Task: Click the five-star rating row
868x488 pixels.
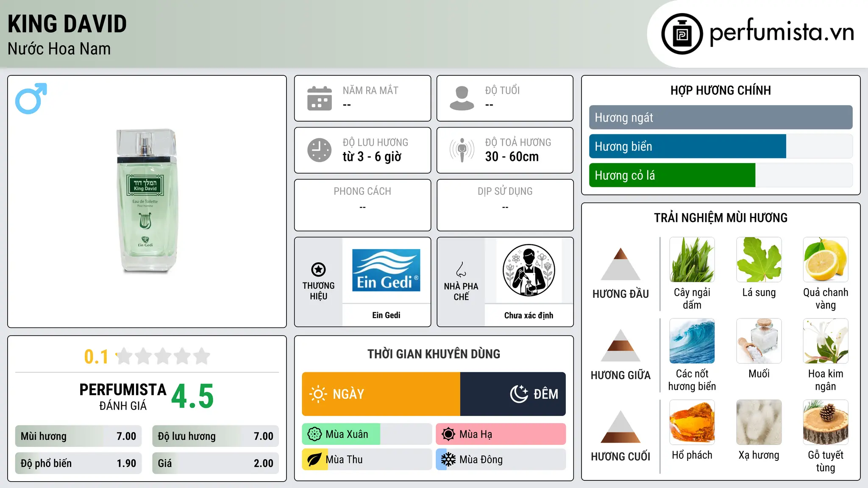Action: (163, 356)
